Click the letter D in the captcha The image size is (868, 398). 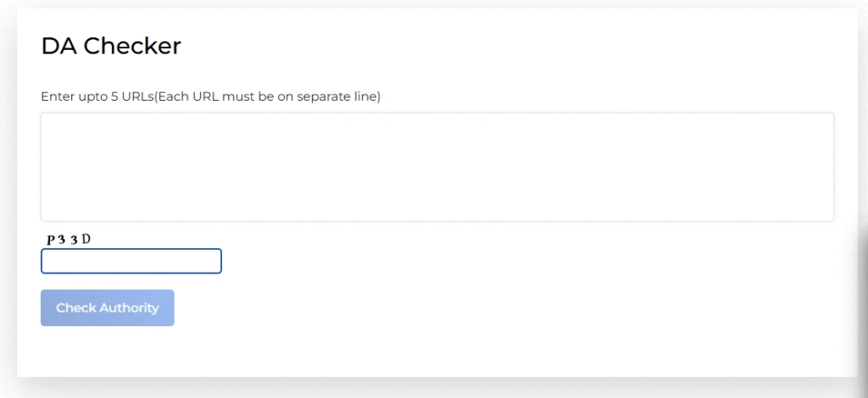(86, 240)
